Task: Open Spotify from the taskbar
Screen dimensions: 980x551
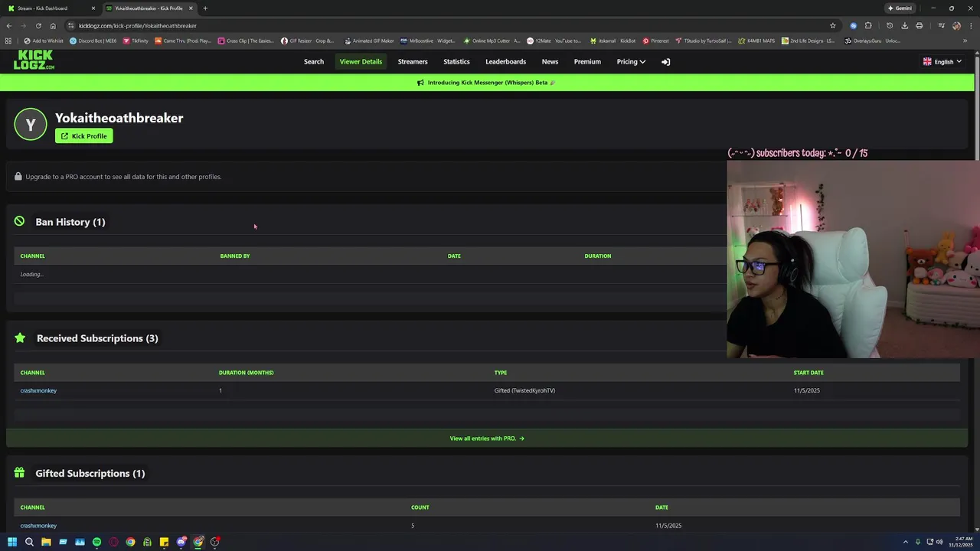Action: pos(96,542)
